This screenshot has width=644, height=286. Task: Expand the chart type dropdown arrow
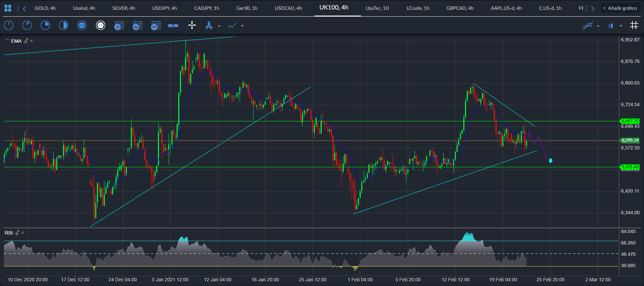point(621,26)
